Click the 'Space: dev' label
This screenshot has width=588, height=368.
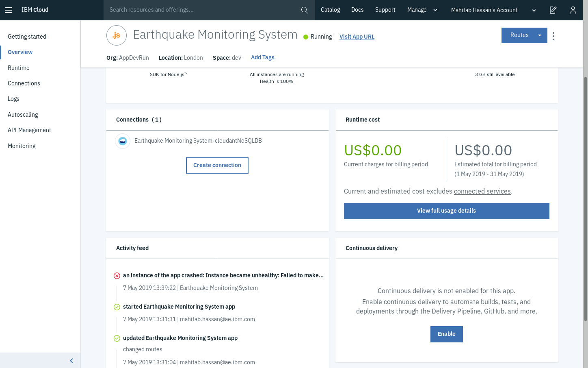pos(227,58)
